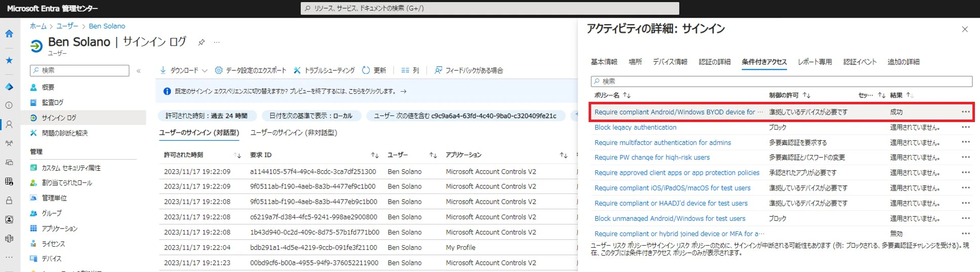Click the more ellipsis at bottom of left rail
This screenshot has height=272, width=980.
(x=9, y=257)
